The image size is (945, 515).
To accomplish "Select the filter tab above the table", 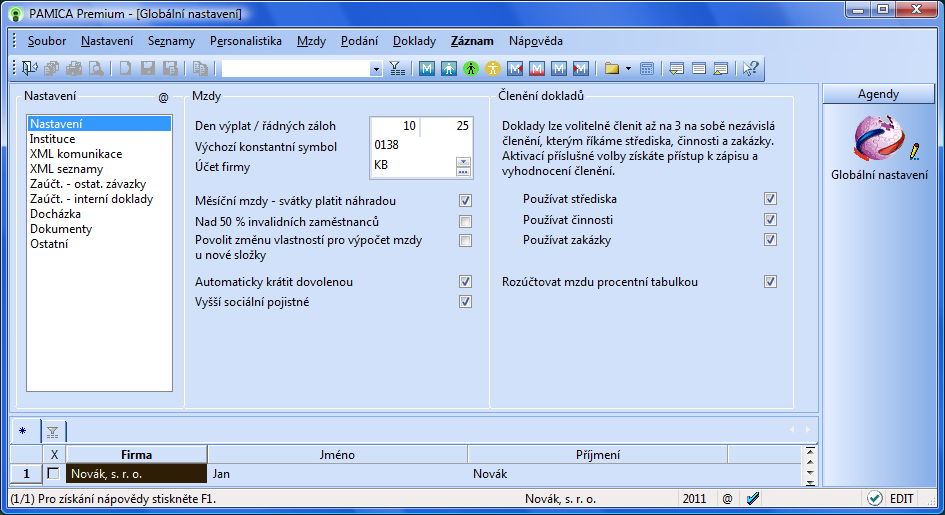I will (x=52, y=432).
